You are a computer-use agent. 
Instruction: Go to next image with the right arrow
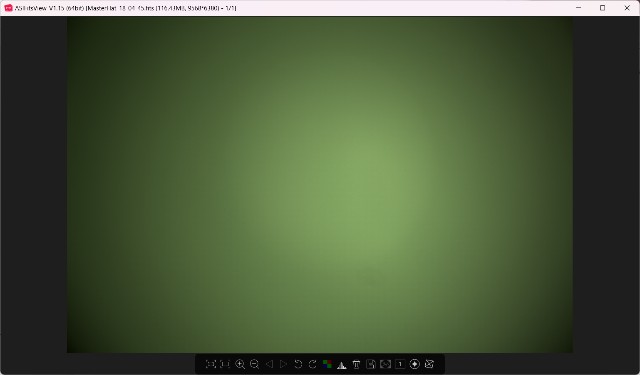283,364
